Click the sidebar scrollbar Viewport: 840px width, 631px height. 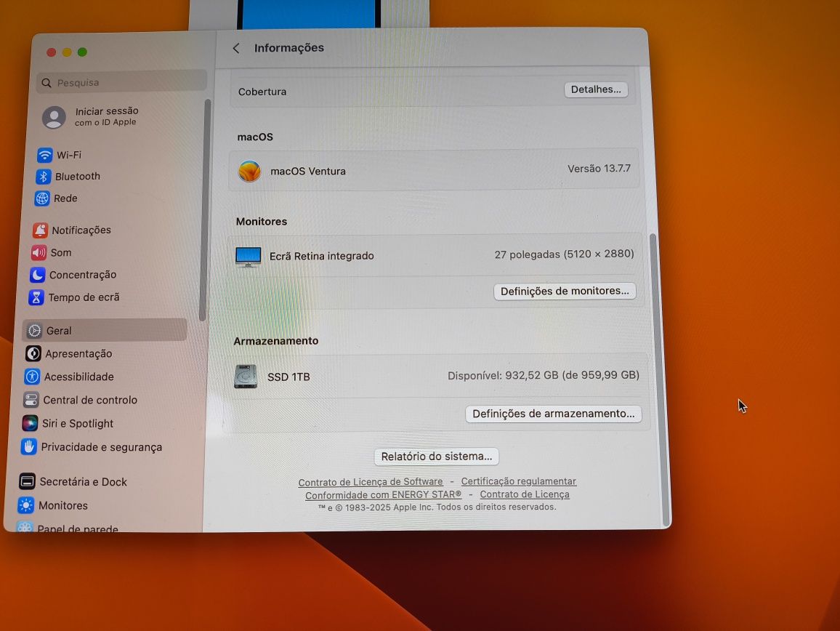pyautogui.click(x=205, y=210)
